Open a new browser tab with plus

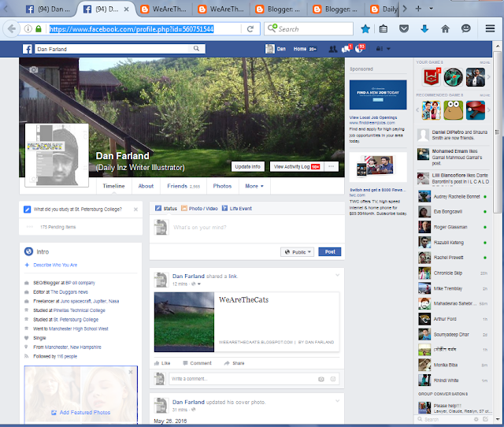pos(418,9)
